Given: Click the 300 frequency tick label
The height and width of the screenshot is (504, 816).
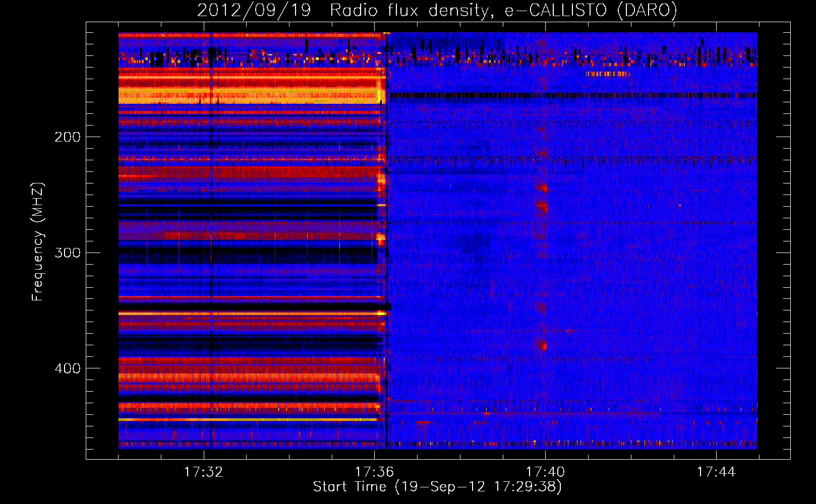Looking at the screenshot, I should pos(68,253).
